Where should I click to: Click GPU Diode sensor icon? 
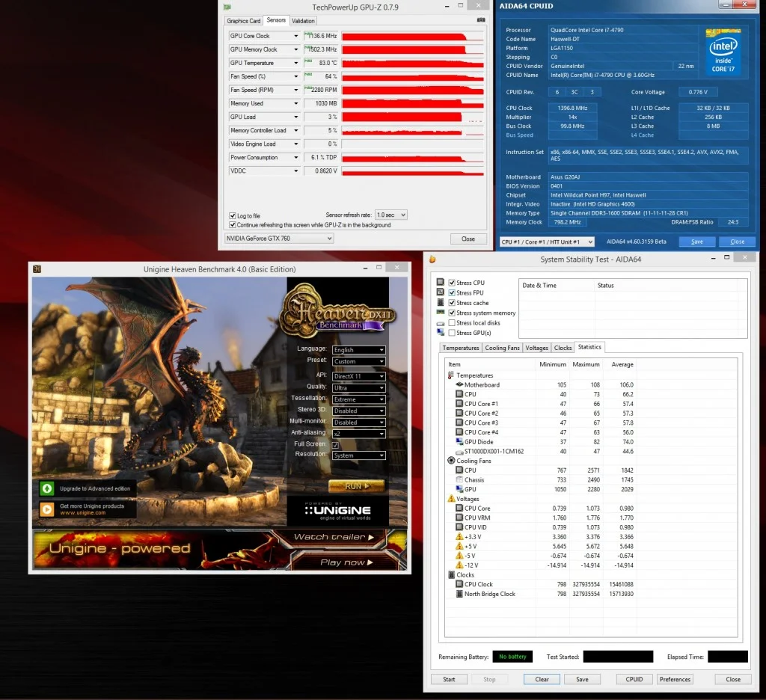459,441
